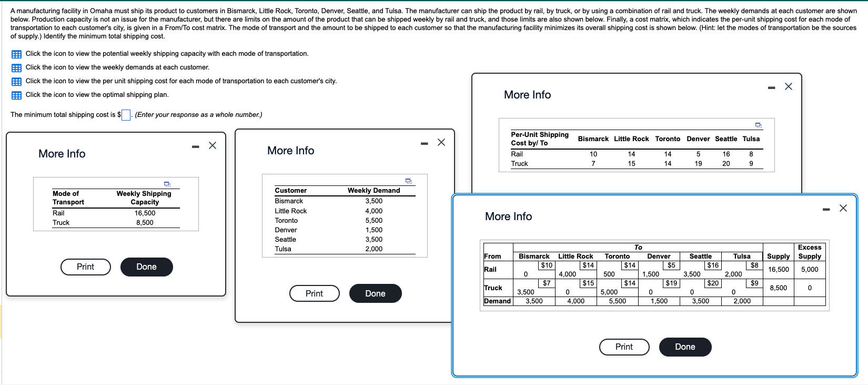Screen dimensions: 868x385
Task: Click the Denver demand value 1,500
Action: click(374, 230)
